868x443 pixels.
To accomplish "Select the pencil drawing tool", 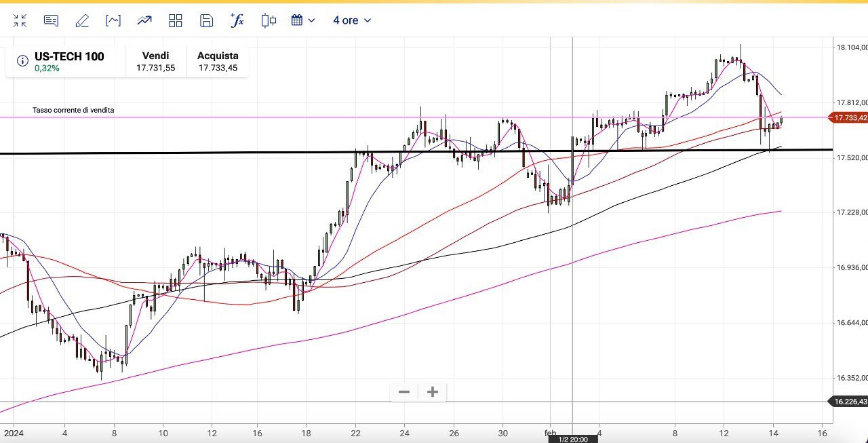I will pyautogui.click(x=82, y=20).
